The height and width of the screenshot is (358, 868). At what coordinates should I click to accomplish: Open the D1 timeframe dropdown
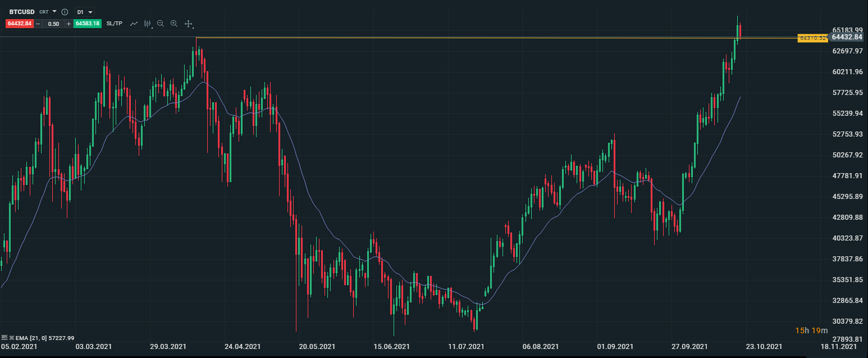[84, 12]
